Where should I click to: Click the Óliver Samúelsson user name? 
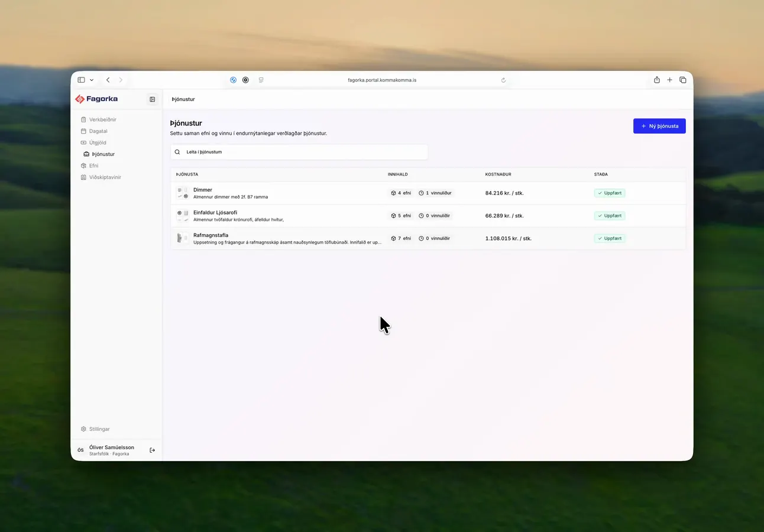click(112, 447)
